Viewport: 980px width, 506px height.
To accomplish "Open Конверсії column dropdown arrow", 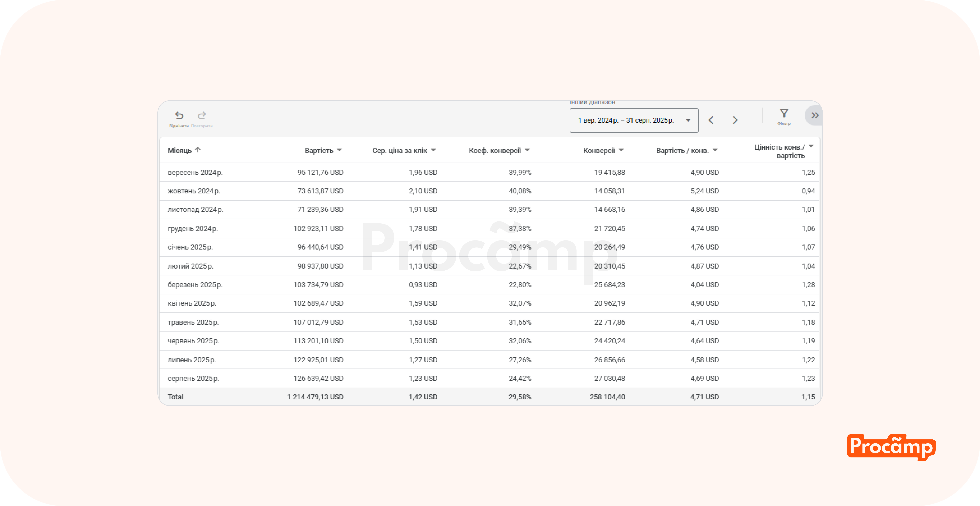I will [x=621, y=150].
